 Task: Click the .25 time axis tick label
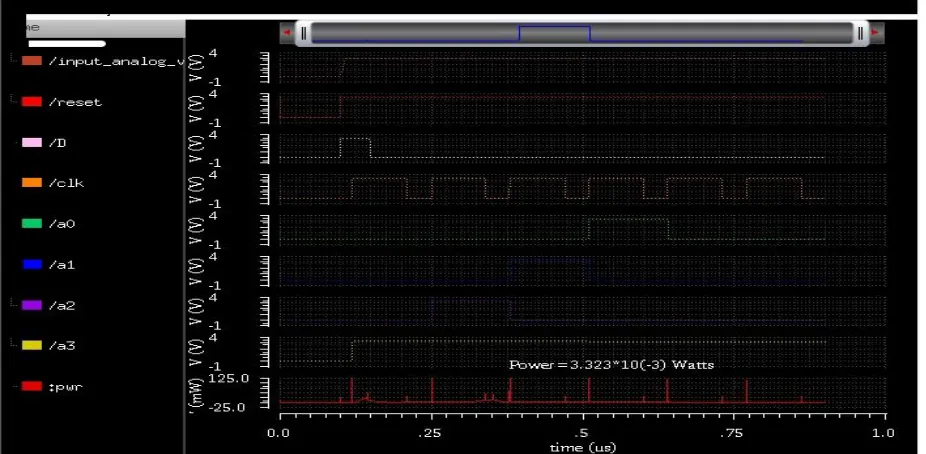[429, 434]
